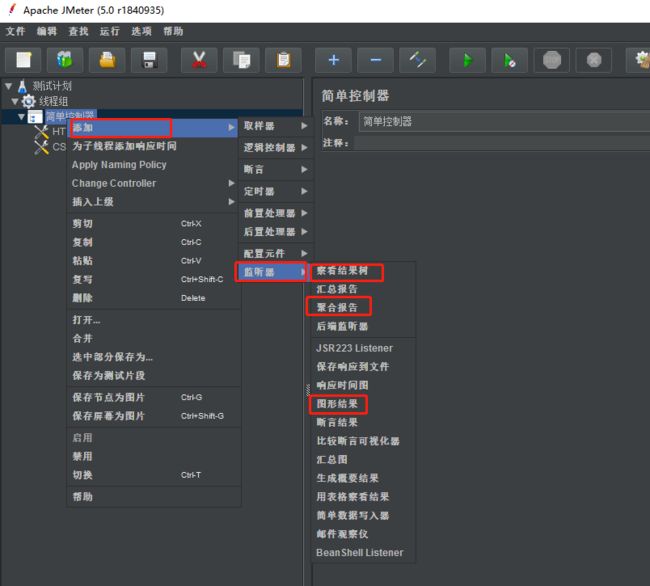
Task: Select 禁用 in the context menu
Action: pyautogui.click(x=153, y=456)
